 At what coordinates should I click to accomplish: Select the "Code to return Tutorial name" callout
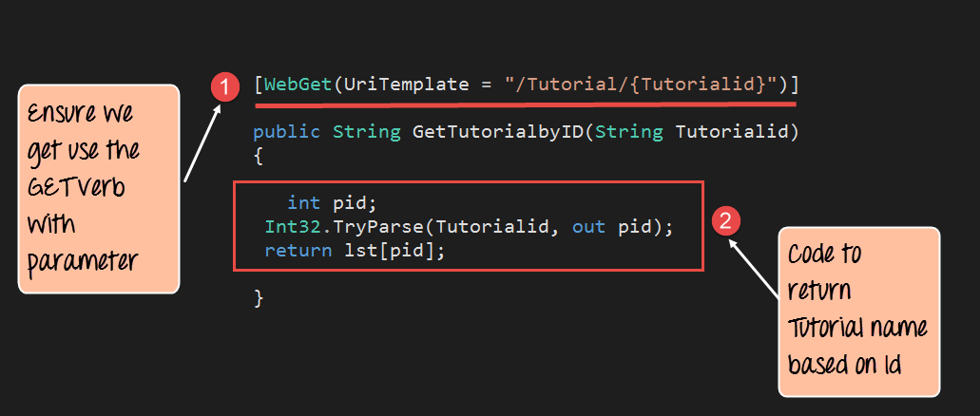point(858,311)
